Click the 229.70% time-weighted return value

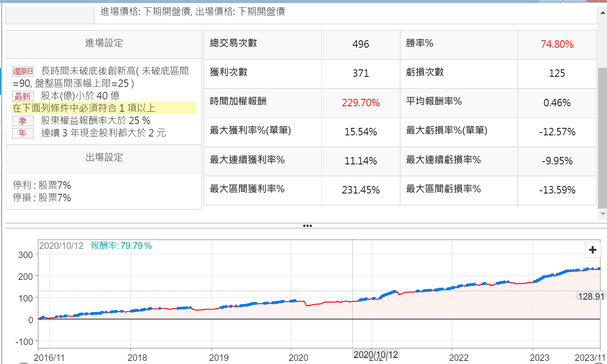tap(360, 103)
